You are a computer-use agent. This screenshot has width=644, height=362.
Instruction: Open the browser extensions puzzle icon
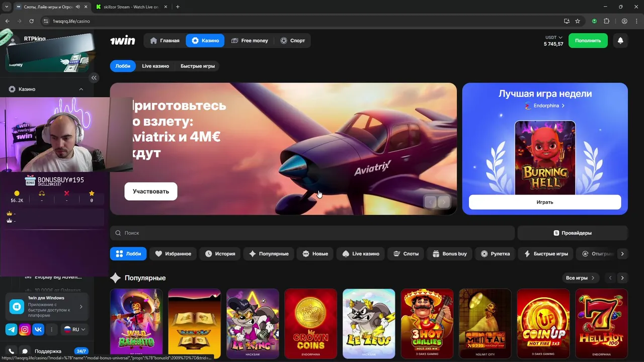pos(606,21)
